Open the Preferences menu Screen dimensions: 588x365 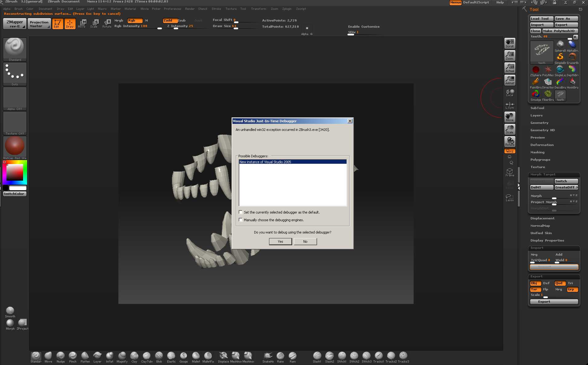pyautogui.click(x=173, y=9)
